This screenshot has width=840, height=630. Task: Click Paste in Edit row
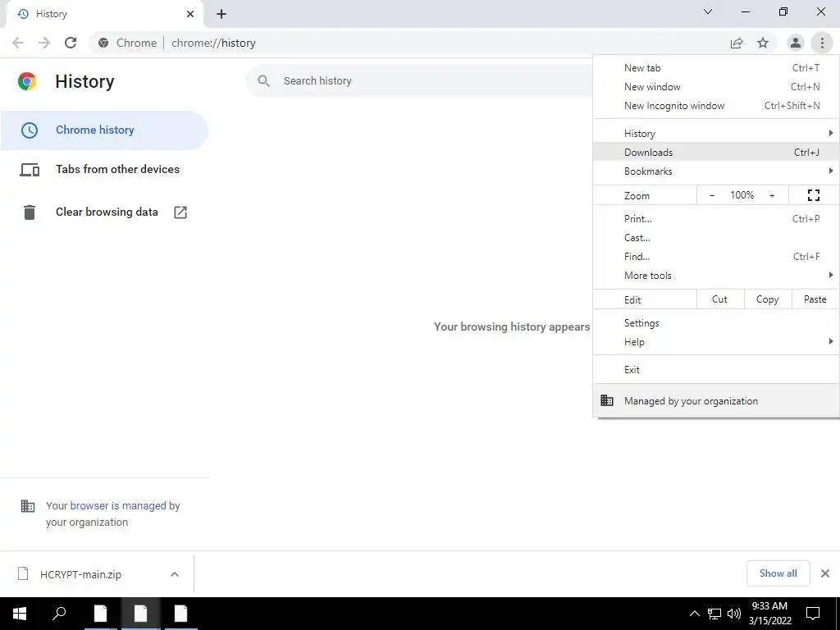(x=815, y=299)
